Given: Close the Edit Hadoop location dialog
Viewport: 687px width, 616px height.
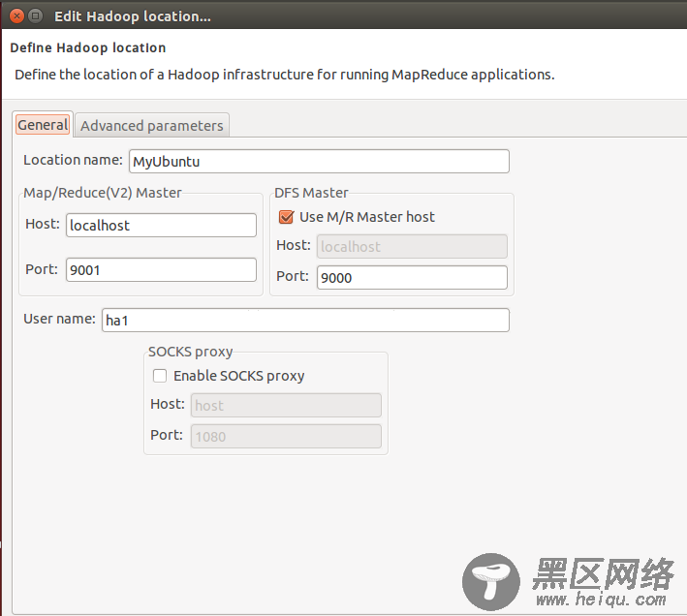Looking at the screenshot, I should tap(16, 16).
